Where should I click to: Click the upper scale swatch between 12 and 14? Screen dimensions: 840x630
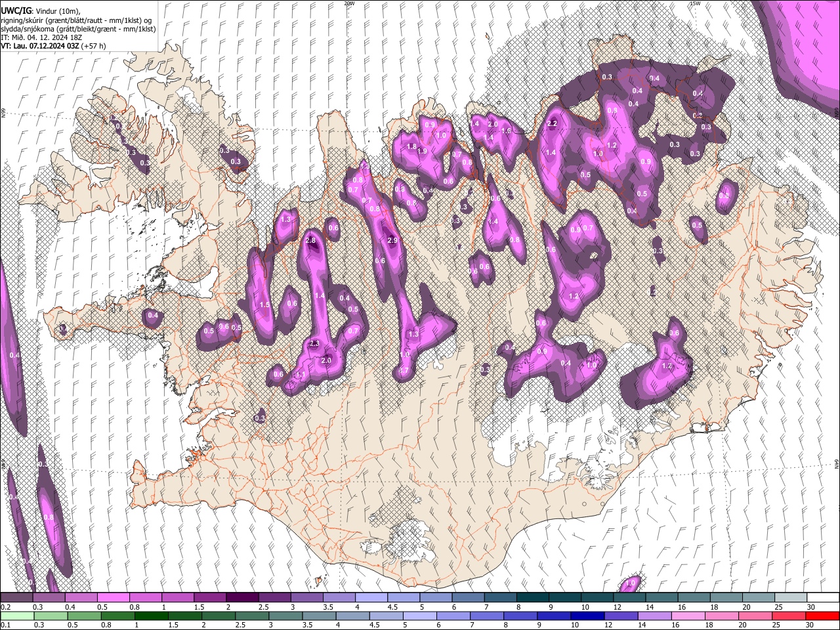629,598
